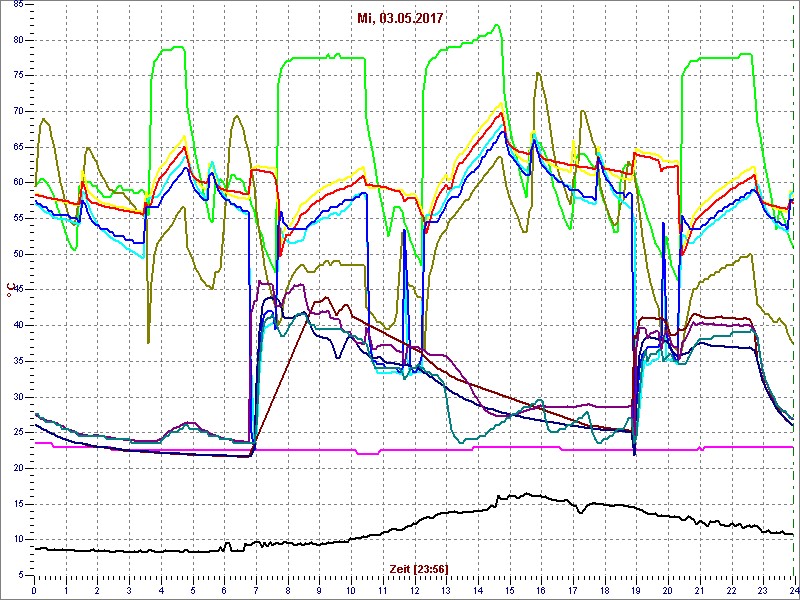This screenshot has height=600, width=800.
Task: Click the 75 temperature axis label
Action: [x=18, y=76]
